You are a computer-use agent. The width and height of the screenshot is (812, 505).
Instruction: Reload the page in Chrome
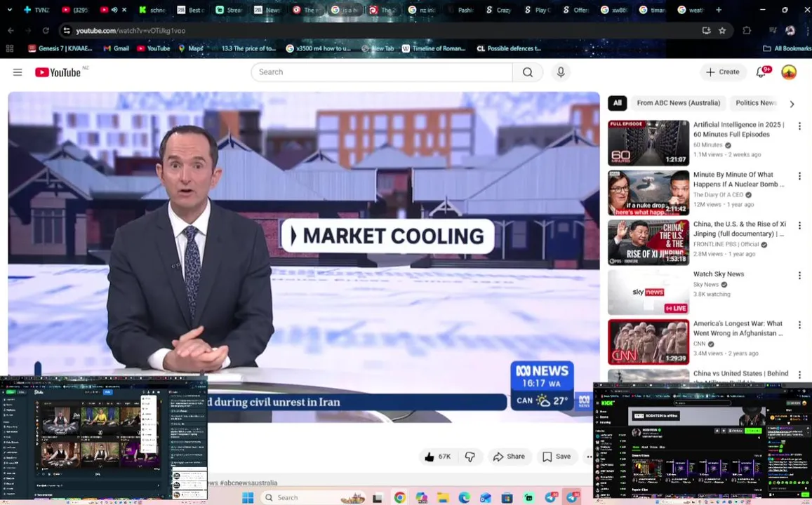click(46, 31)
